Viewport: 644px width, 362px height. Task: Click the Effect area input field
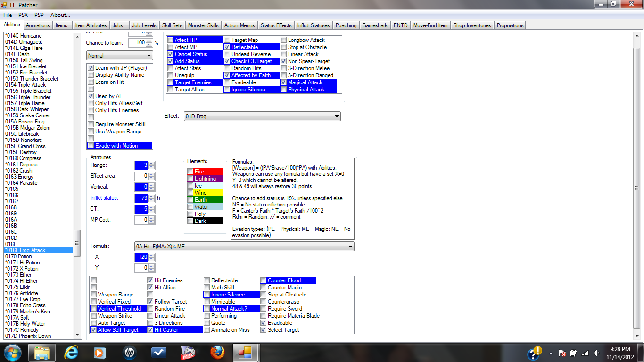tap(141, 176)
